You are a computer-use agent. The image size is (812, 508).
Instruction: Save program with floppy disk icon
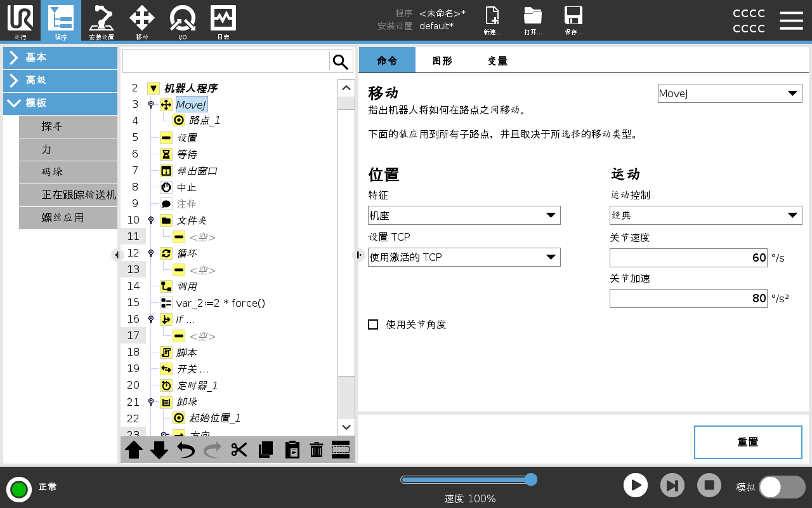573,20
